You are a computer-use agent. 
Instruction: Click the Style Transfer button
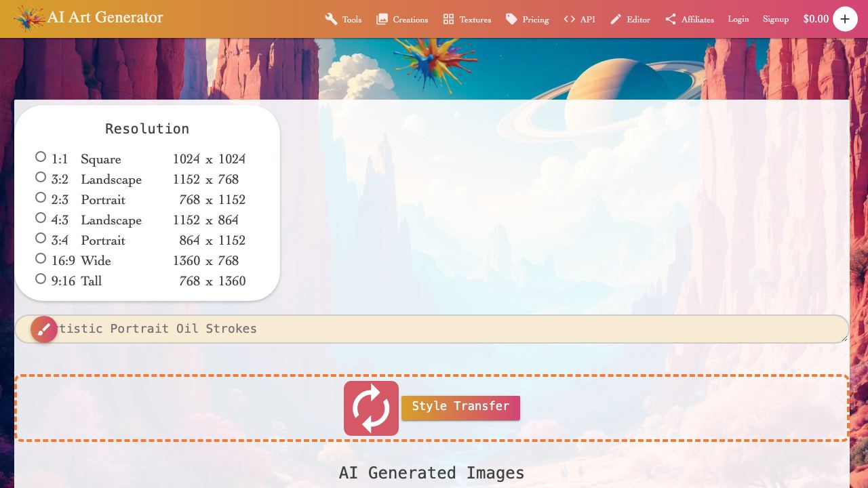[x=460, y=408]
